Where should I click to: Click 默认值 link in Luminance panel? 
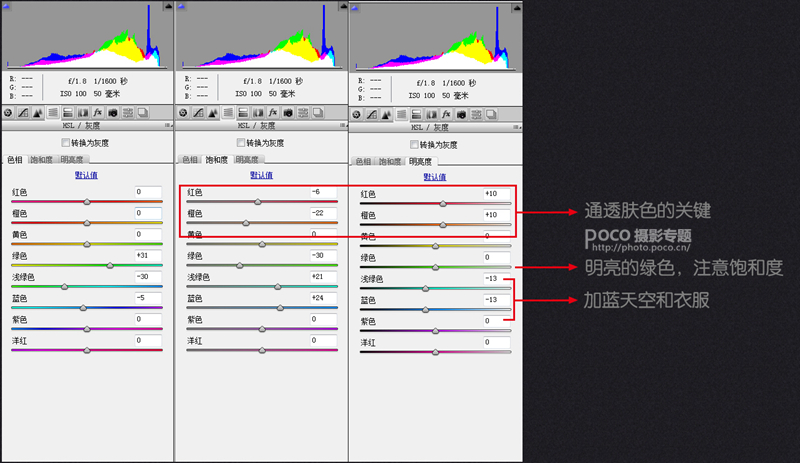pyautogui.click(x=435, y=177)
